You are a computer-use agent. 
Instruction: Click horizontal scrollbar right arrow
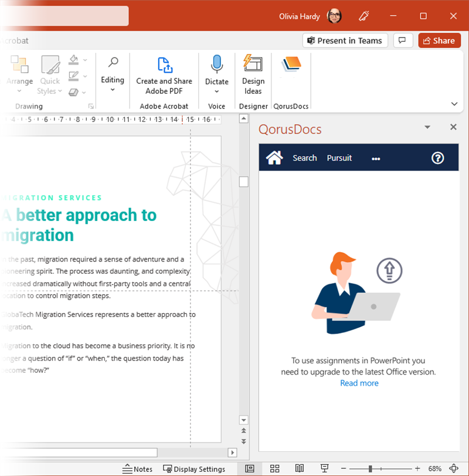coord(232,453)
